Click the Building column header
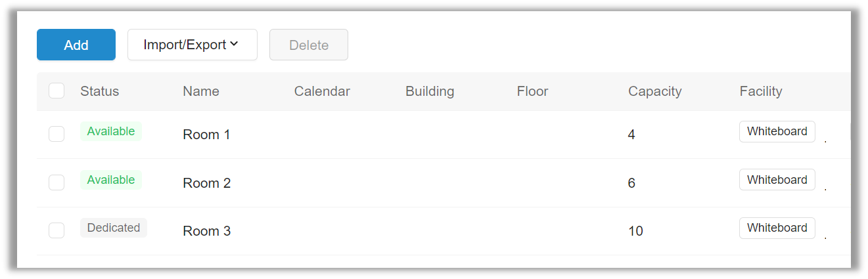Viewport: 868px width, 279px height. pyautogui.click(x=430, y=91)
